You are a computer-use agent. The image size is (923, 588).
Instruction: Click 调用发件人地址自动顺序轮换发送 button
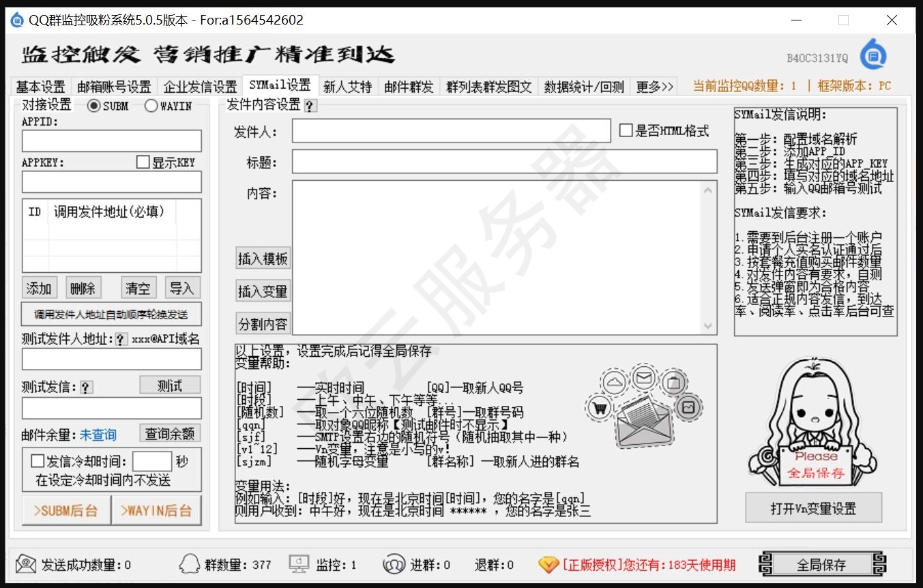coord(112,314)
